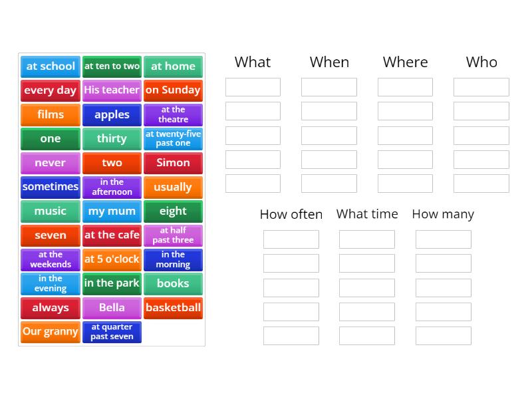Image resolution: width=532 pixels, height=399 pixels.
Task: Click the first empty slot under What
Action: point(253,86)
